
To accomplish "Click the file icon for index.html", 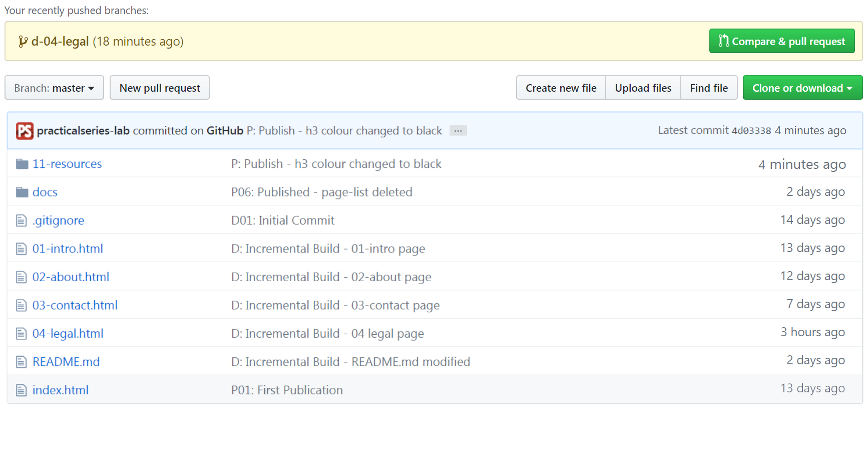I will tap(21, 390).
